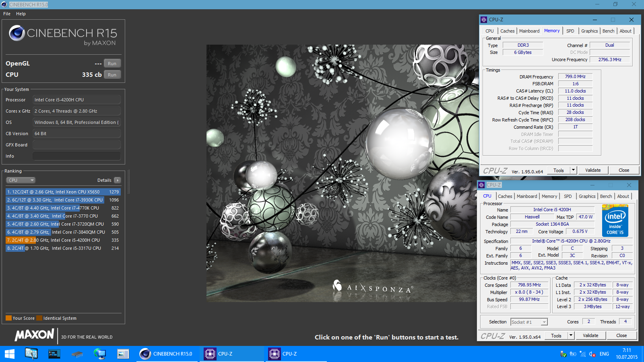Switch to CINEBENCH R15.0 in the taskbar

[167, 354]
